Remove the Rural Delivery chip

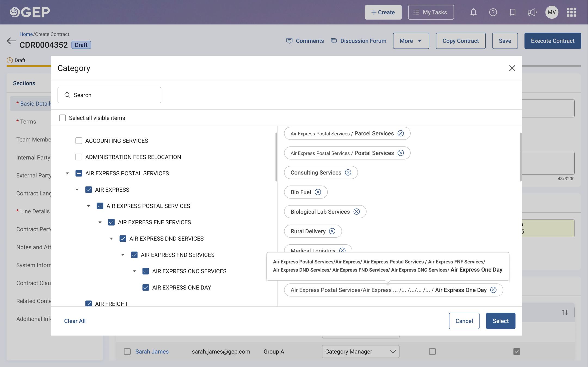[332, 231]
